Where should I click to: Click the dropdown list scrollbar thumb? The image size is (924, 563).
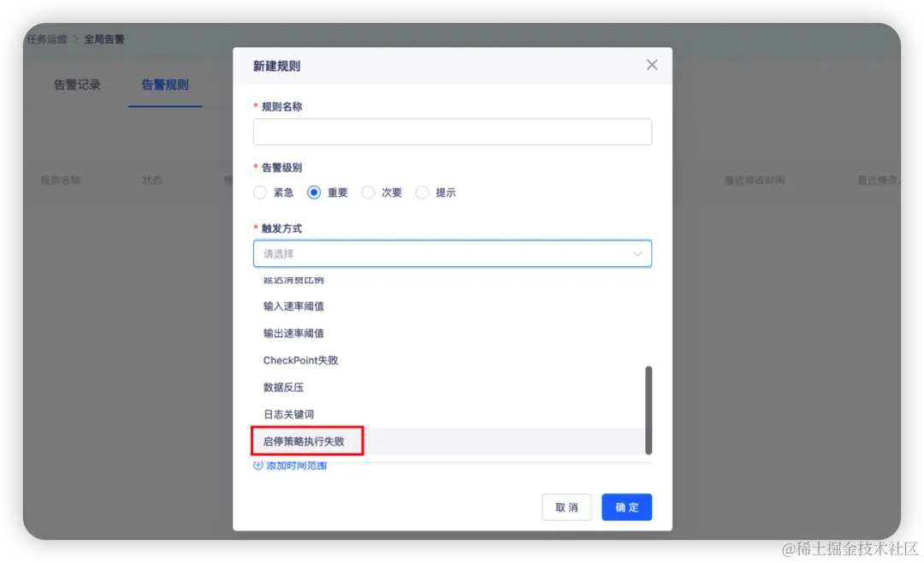tap(649, 411)
